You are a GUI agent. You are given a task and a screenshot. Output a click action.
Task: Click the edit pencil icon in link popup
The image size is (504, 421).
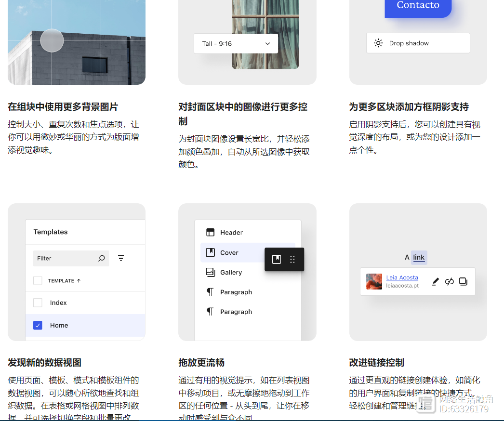pyautogui.click(x=436, y=281)
